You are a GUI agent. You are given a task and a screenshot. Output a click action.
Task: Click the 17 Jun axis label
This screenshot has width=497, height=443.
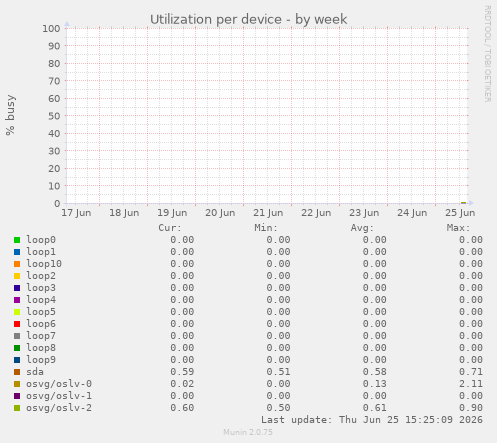76,213
